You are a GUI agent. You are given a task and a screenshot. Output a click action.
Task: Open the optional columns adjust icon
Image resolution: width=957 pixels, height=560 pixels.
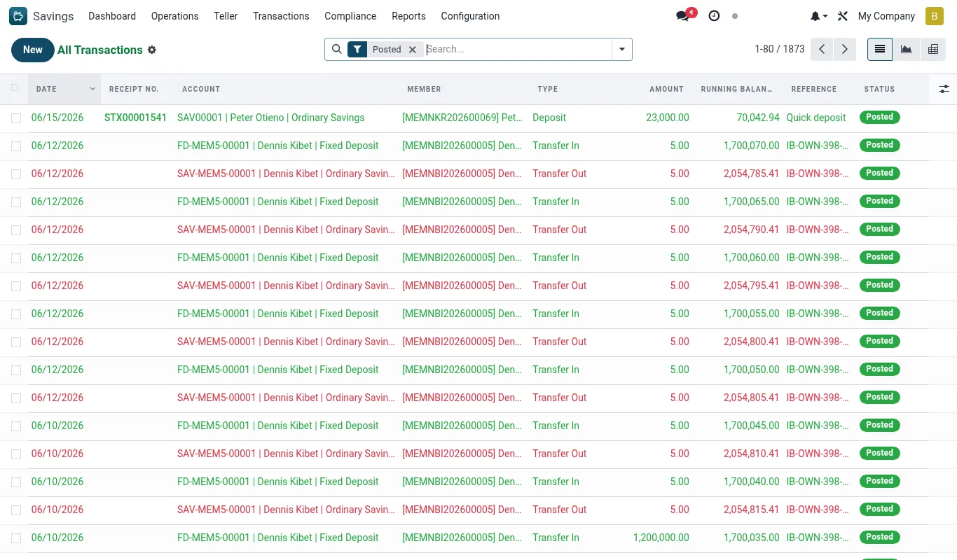[944, 89]
